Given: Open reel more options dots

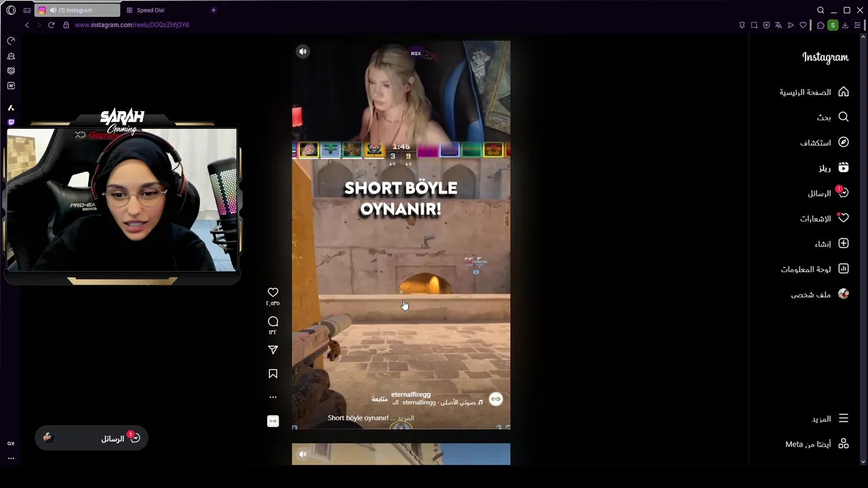Looking at the screenshot, I should pyautogui.click(x=273, y=397).
